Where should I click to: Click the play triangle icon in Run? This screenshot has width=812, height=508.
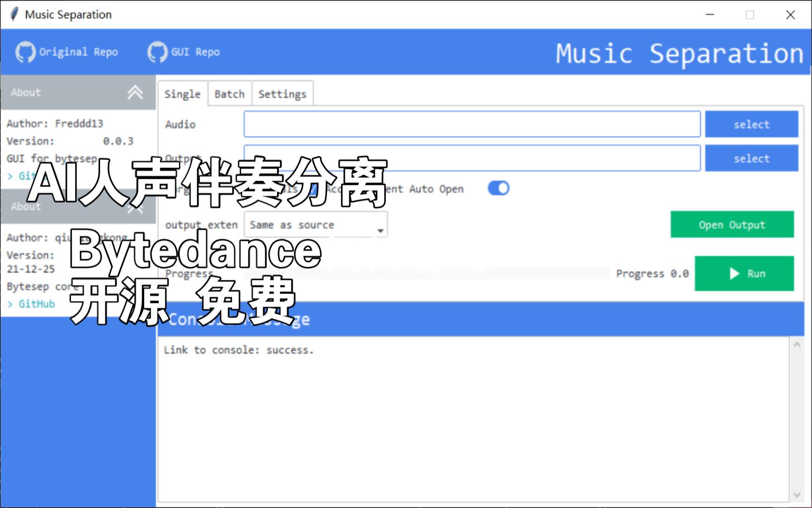point(734,273)
